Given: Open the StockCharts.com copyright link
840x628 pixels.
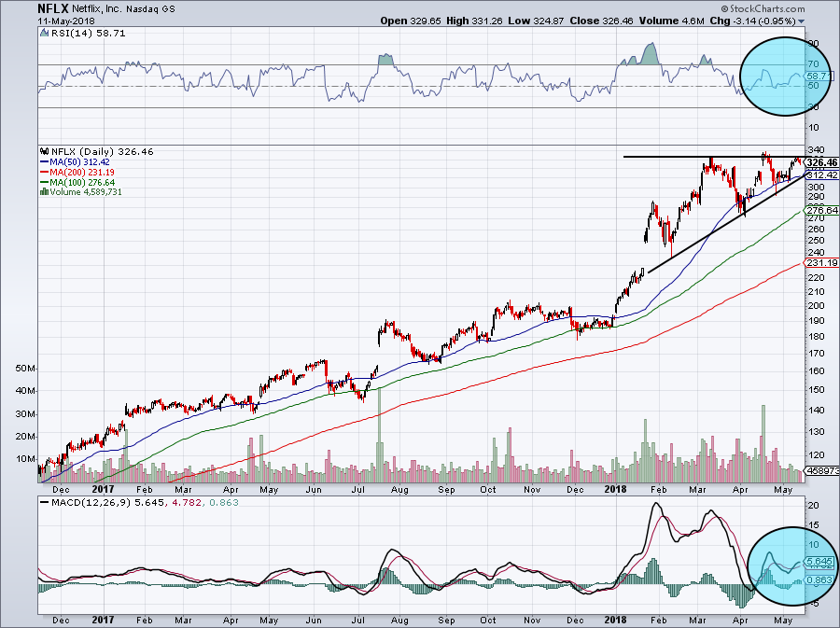Looking at the screenshot, I should pyautogui.click(x=763, y=8).
